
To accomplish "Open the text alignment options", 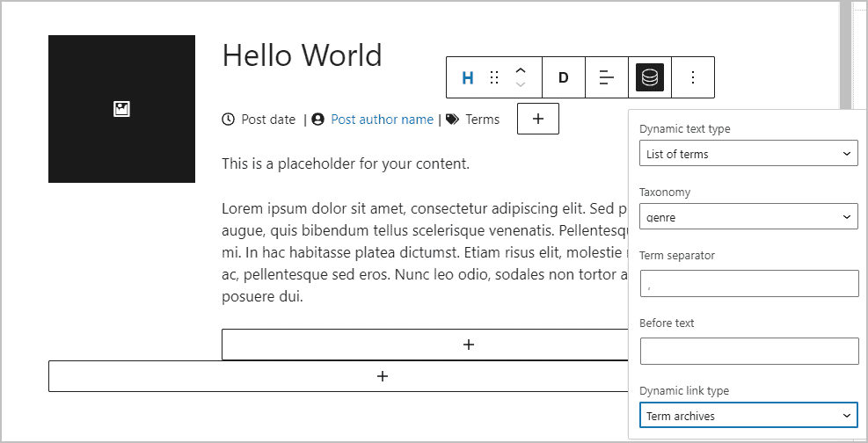I will (607, 78).
